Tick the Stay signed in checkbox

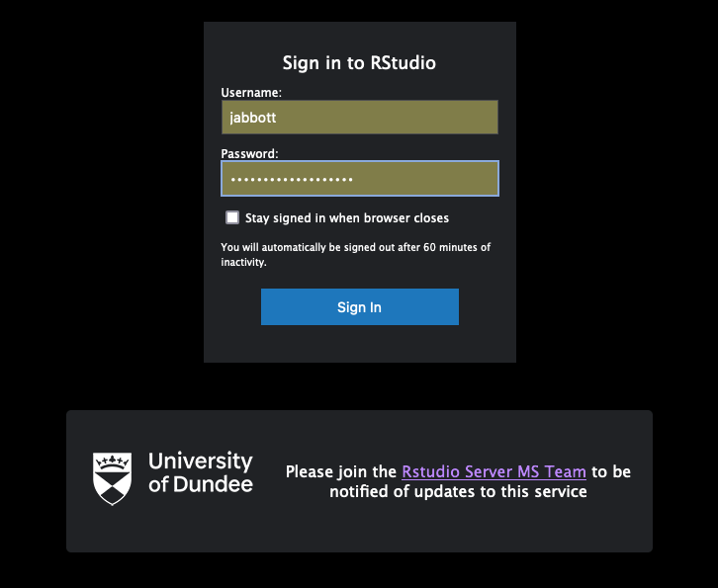(232, 217)
